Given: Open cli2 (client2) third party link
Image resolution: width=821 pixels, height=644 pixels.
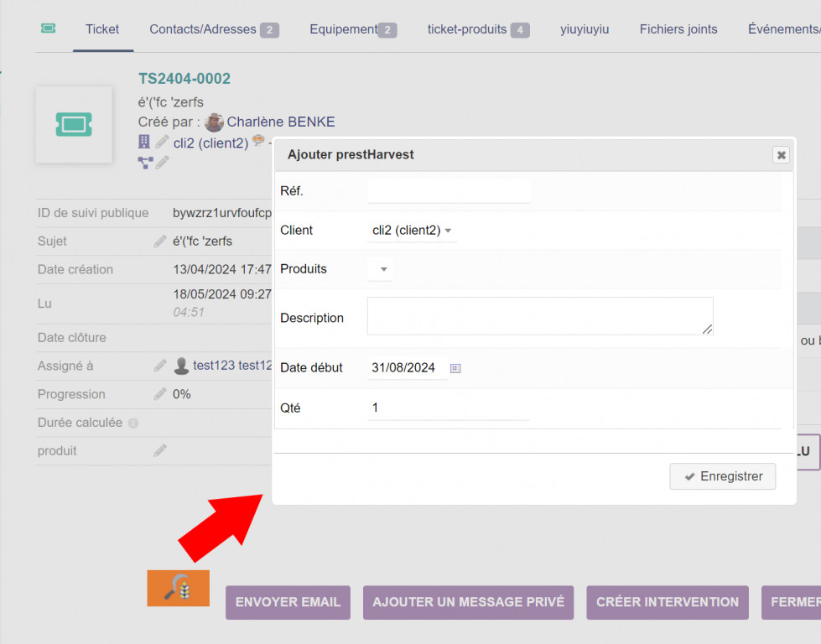Looking at the screenshot, I should [x=210, y=143].
